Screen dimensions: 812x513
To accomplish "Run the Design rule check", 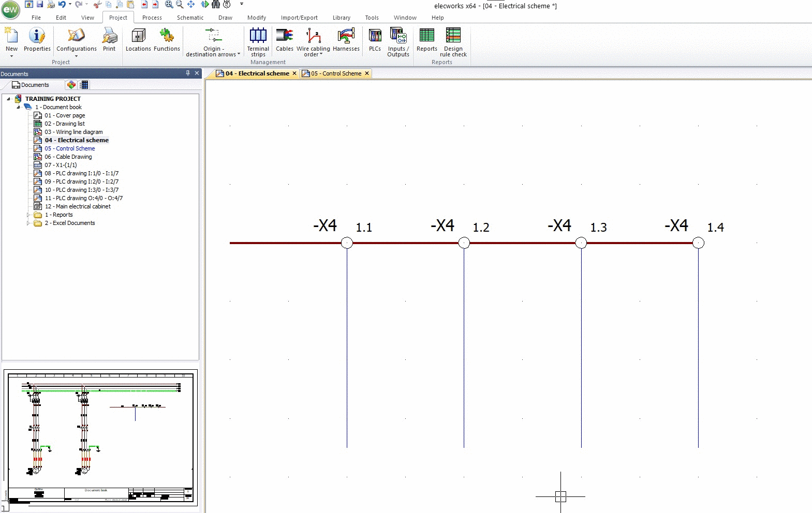I will tap(453, 42).
